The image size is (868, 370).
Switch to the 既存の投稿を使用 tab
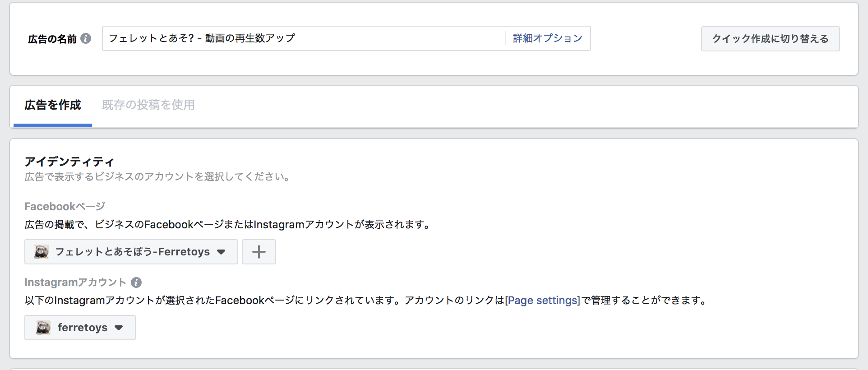pyautogui.click(x=148, y=105)
